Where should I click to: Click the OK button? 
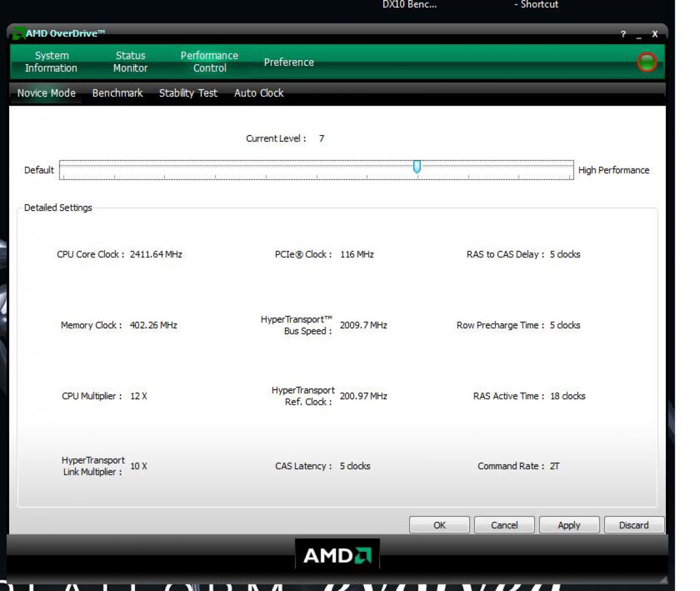pos(440,525)
